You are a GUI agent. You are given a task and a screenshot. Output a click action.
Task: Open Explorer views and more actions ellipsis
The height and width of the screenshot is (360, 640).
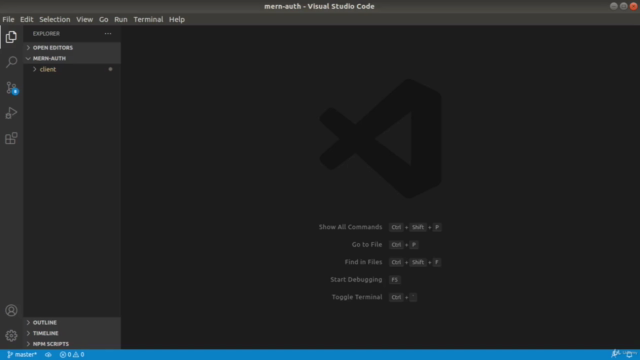(x=108, y=33)
